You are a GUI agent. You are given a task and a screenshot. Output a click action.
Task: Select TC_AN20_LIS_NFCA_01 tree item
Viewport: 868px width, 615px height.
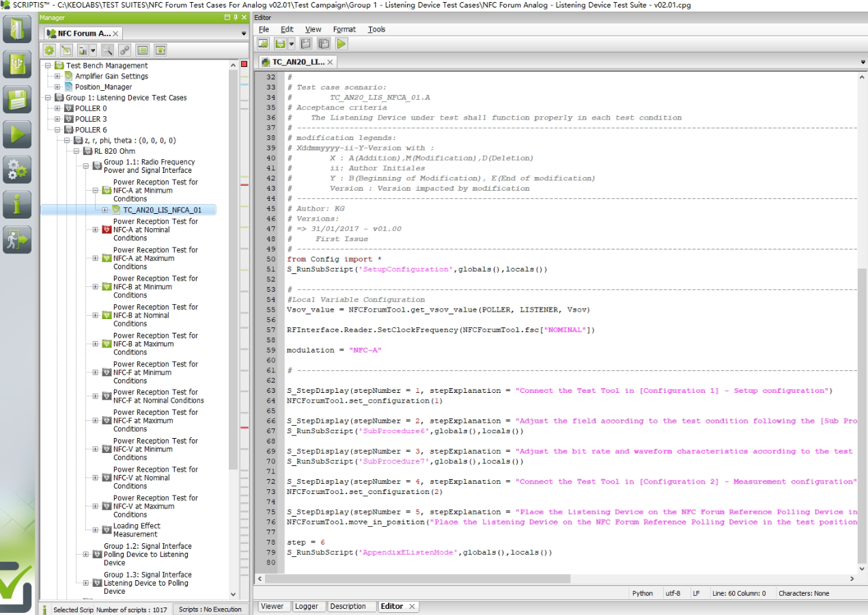coord(163,210)
